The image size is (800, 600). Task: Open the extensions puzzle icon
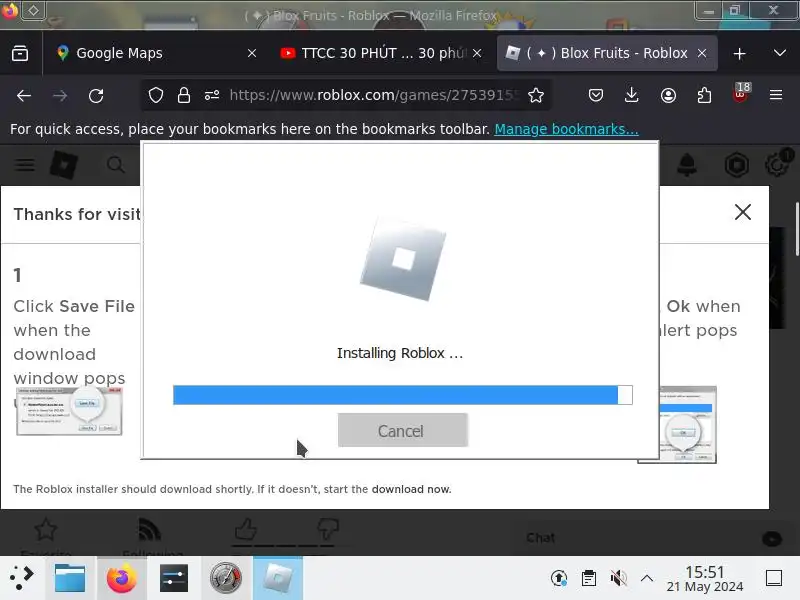click(x=704, y=95)
